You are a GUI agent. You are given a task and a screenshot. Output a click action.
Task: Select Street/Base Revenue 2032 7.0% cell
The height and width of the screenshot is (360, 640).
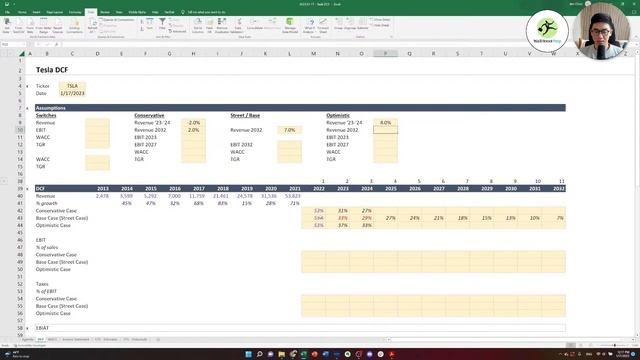pos(289,130)
